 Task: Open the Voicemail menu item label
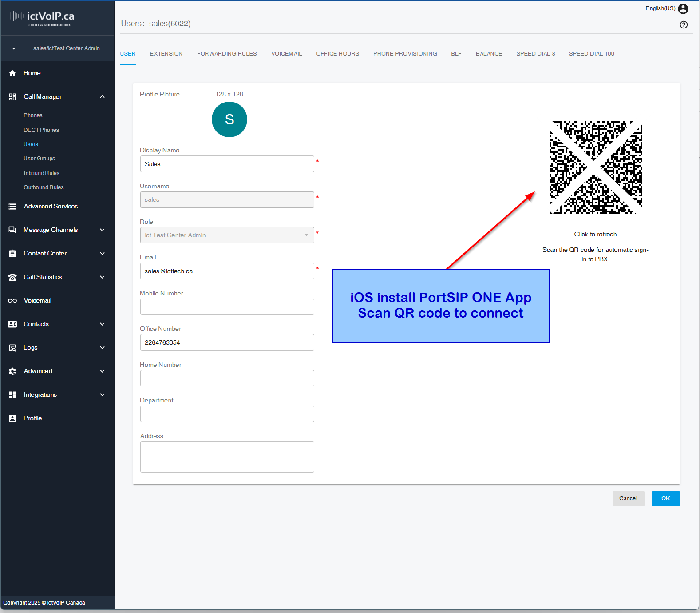click(37, 301)
